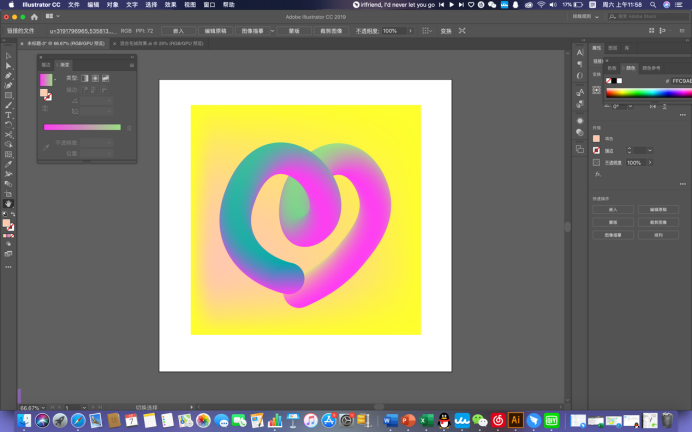692x433 pixels.
Task: Click the gradient slider bar
Action: click(81, 127)
